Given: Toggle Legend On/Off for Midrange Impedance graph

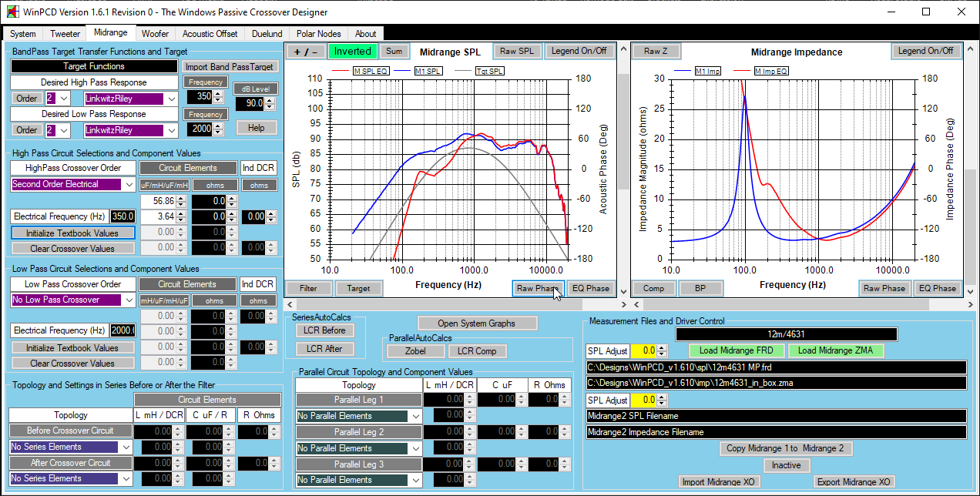Looking at the screenshot, I should pos(925,52).
